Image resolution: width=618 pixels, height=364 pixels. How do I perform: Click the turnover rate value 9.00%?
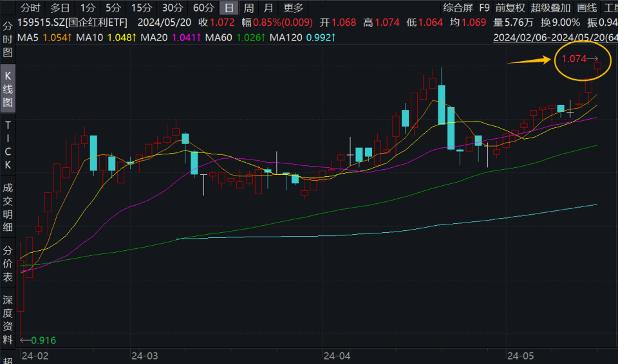566,23
